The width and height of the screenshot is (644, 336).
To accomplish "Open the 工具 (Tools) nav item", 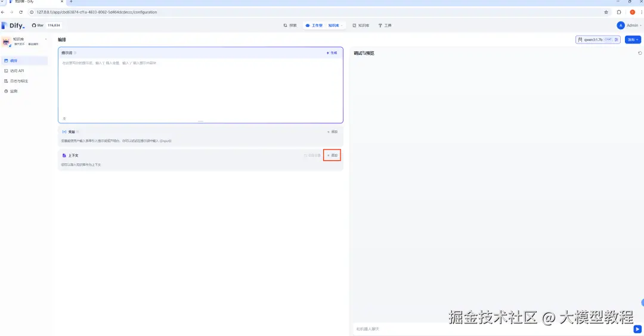I will pos(385,26).
